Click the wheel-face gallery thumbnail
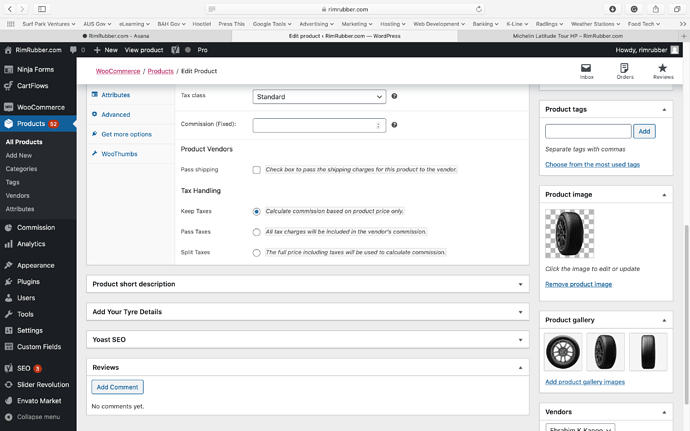 (x=563, y=352)
